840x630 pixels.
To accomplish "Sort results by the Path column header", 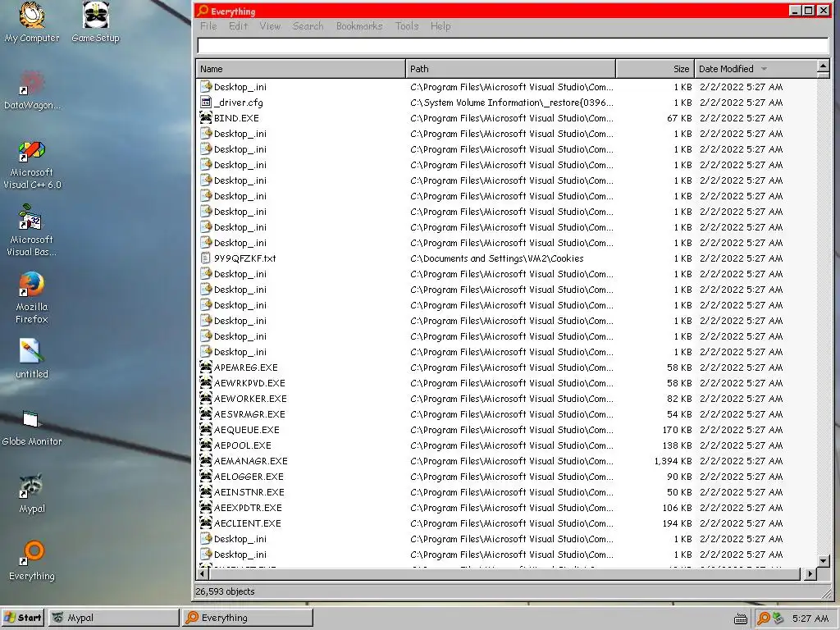I will [510, 69].
